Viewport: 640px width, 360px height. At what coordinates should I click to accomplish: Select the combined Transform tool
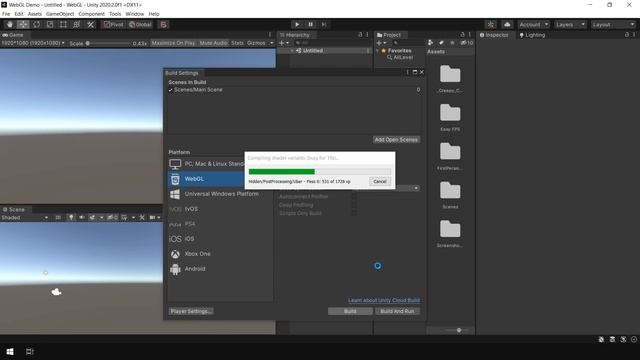77,24
